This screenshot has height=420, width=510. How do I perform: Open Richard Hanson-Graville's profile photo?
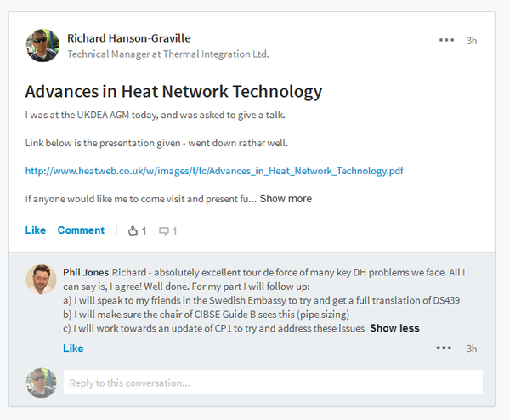[42, 45]
